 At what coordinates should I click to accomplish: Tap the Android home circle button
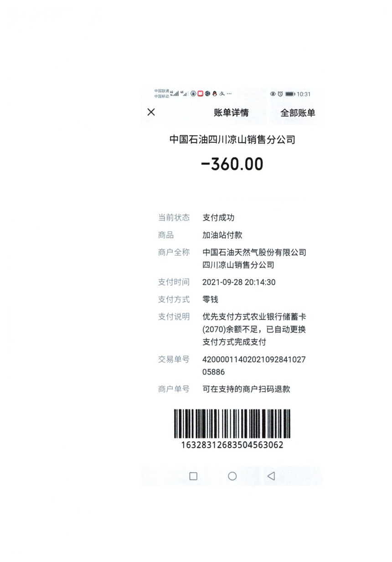(232, 476)
